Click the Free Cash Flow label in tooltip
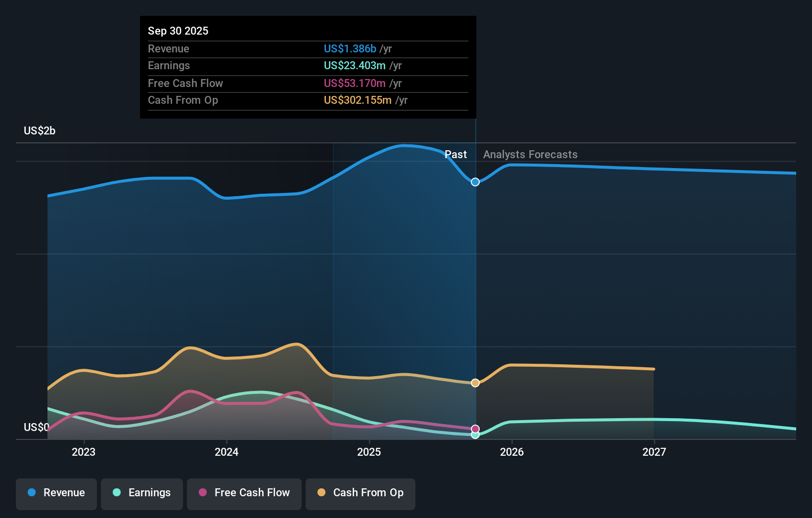Viewport: 812px width, 518px height. [185, 83]
